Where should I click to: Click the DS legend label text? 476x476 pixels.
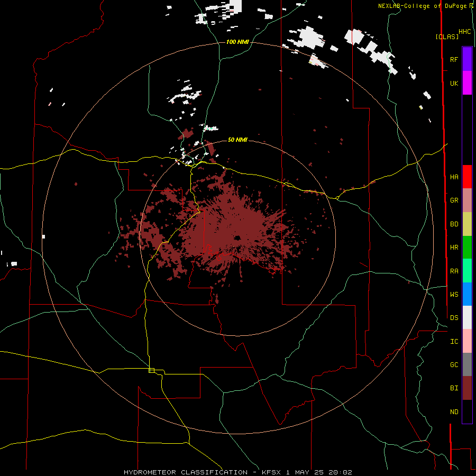point(454,318)
